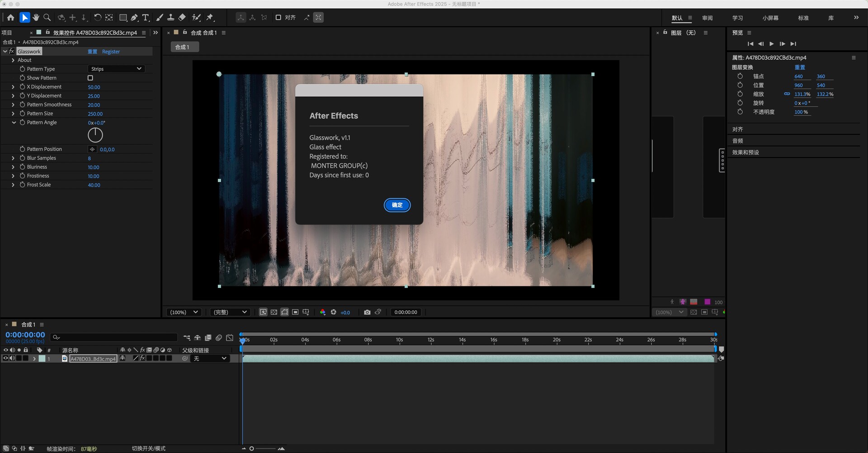Click the timeline zoom slider handle
Image resolution: width=868 pixels, height=453 pixels.
coord(251,448)
